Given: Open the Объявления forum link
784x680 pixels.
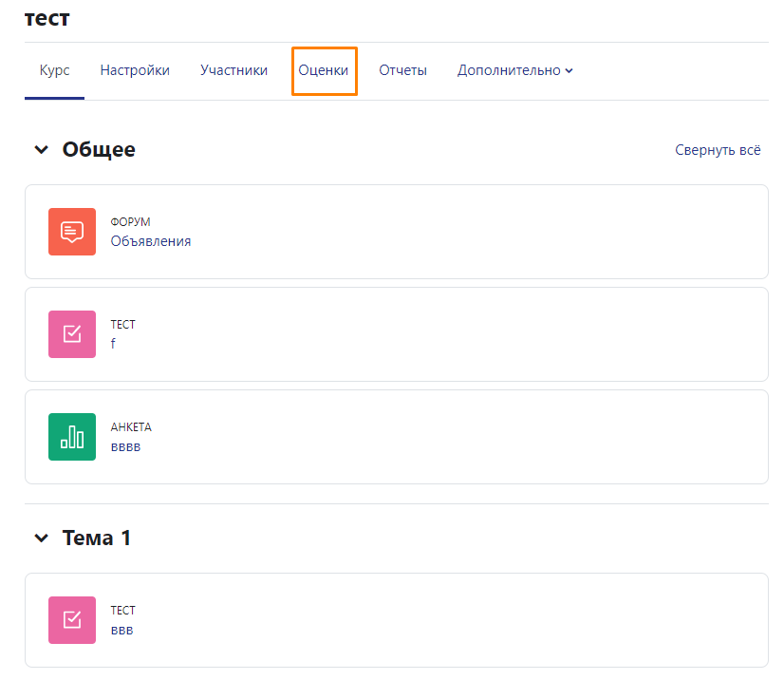Looking at the screenshot, I should point(151,241).
